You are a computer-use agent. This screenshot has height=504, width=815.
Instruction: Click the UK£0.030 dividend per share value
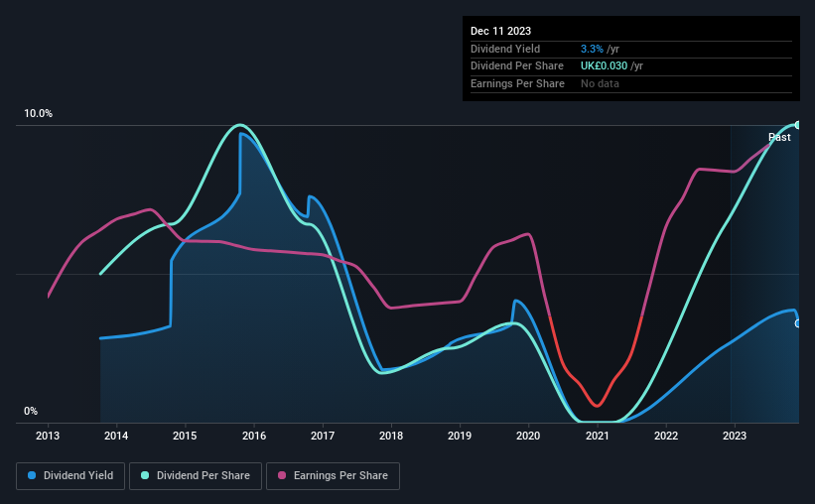(604, 66)
